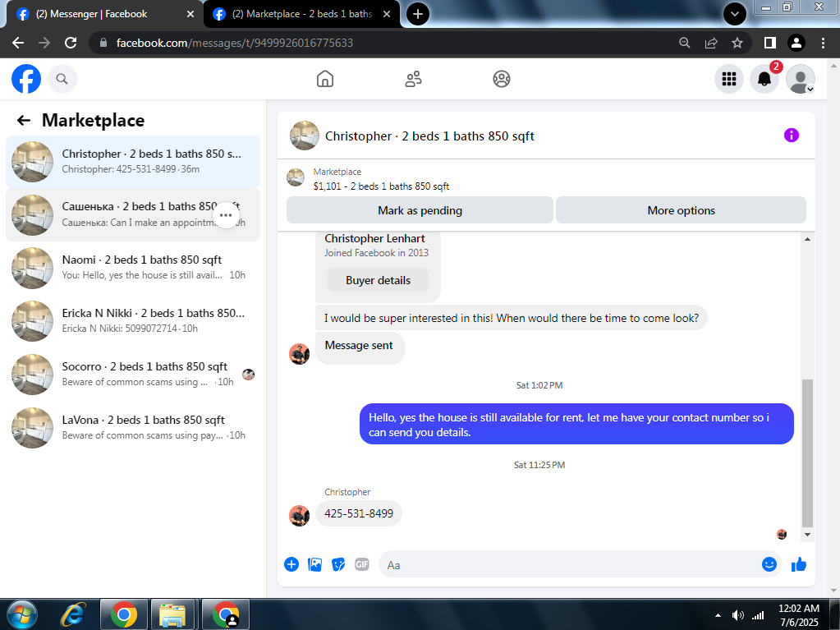Click the 425-531-8499 message bubble
This screenshot has width=840, height=630.
(x=358, y=513)
